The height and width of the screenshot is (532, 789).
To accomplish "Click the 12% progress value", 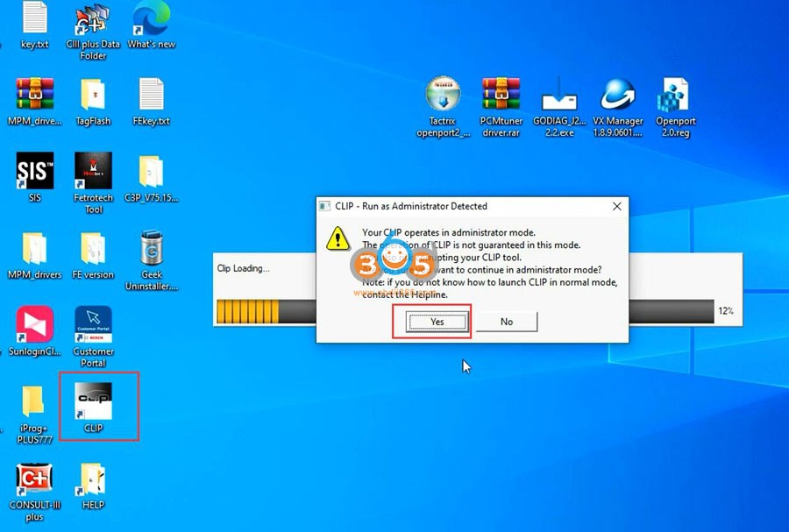I will (x=726, y=311).
